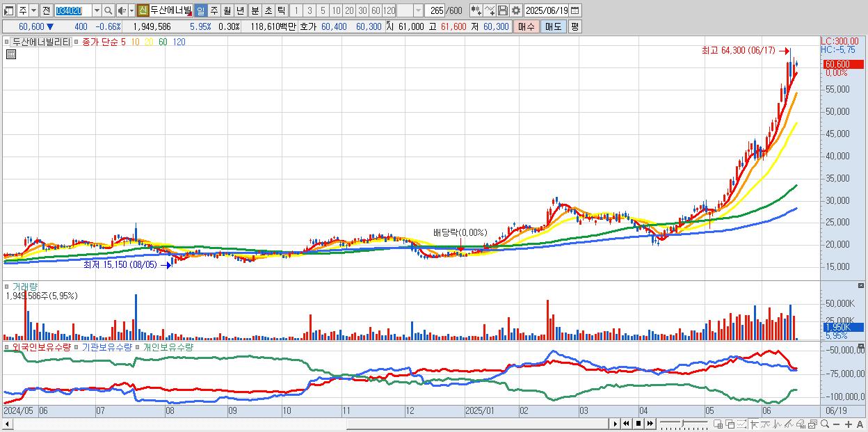Click the line chart style icon
This screenshot has width=868, height=432.
point(766,424)
